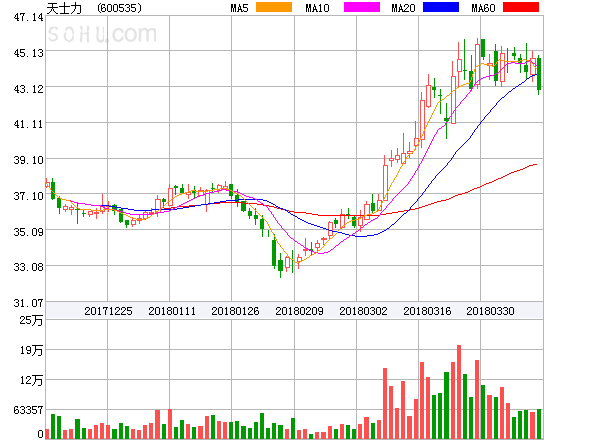
Task: Click the 45.13 price axis label
Action: coord(28,53)
